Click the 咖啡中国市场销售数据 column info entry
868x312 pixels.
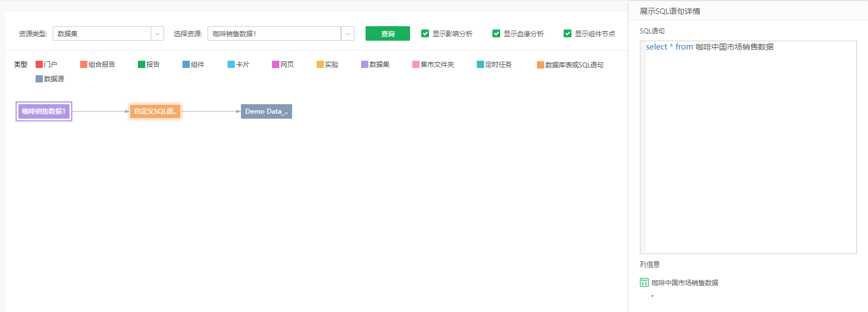[685, 283]
